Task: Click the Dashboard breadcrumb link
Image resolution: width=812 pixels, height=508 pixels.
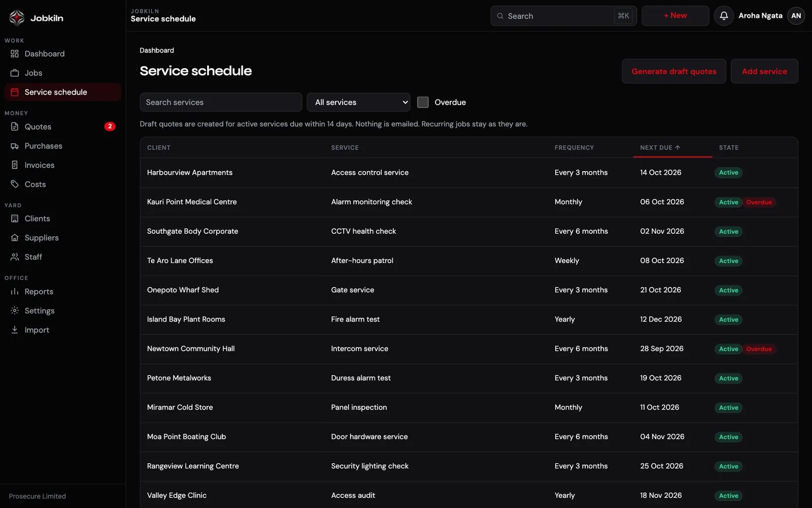Action: click(157, 50)
